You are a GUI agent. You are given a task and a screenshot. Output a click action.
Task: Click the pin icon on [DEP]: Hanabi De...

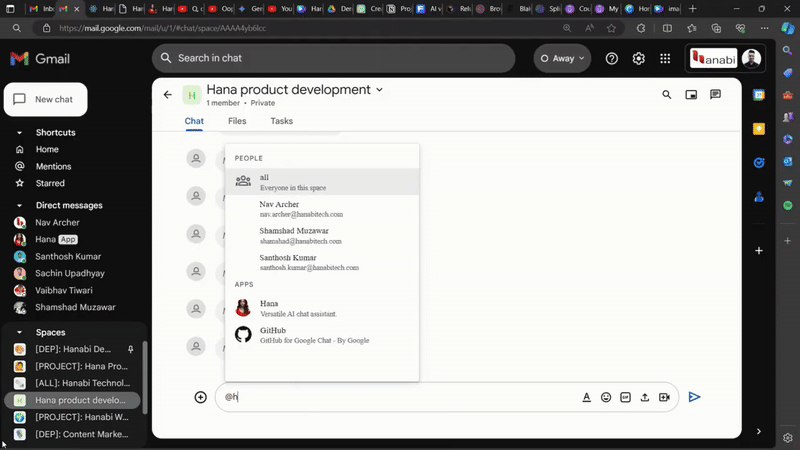[131, 349]
